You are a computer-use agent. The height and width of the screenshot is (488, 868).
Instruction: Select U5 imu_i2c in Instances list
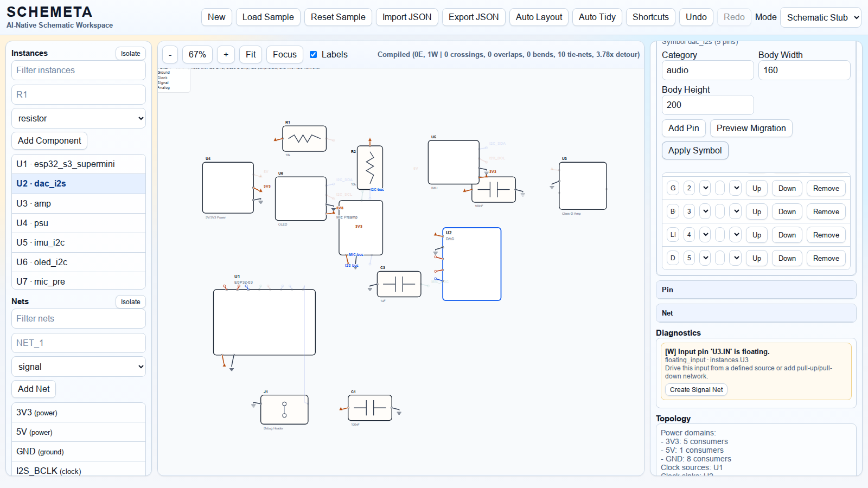[x=79, y=242]
